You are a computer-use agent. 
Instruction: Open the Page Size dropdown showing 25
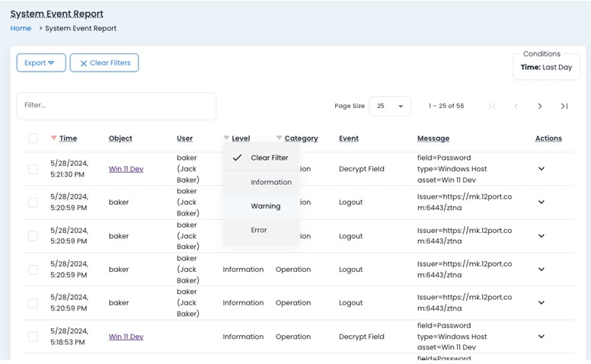tap(390, 106)
